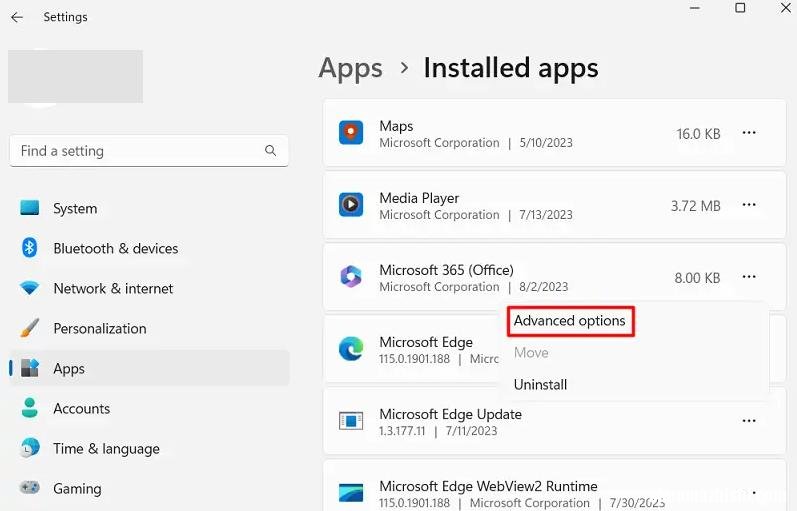Click the 8.00 KB size value
The image size is (797, 511).
point(697,278)
